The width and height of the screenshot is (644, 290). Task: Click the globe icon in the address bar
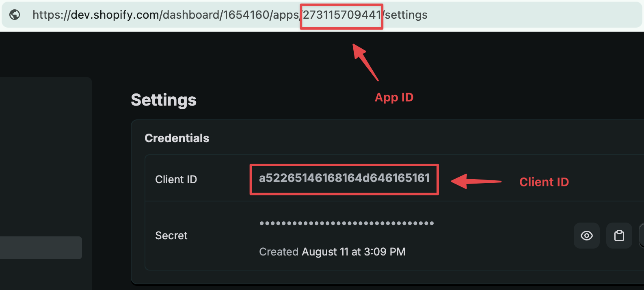click(x=15, y=15)
